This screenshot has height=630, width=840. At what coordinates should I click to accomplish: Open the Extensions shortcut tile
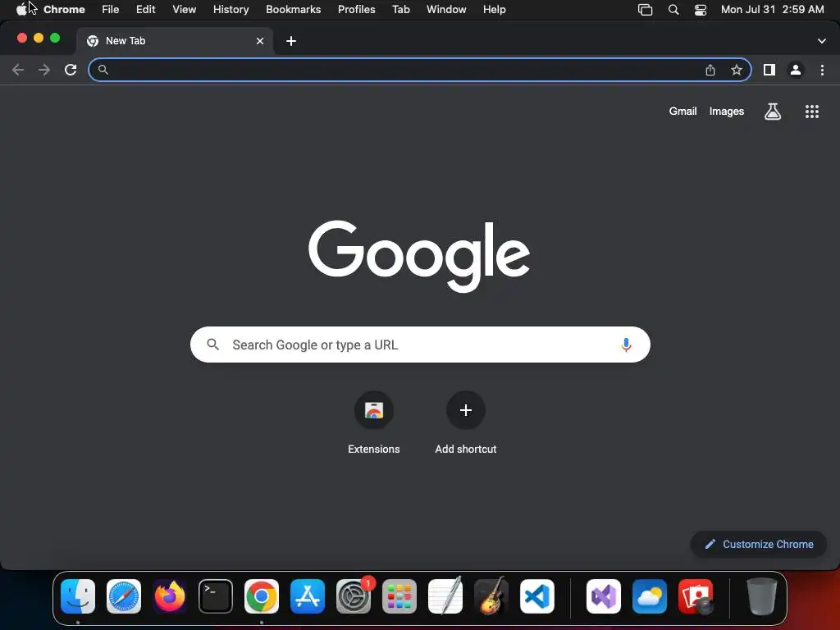[x=374, y=410]
